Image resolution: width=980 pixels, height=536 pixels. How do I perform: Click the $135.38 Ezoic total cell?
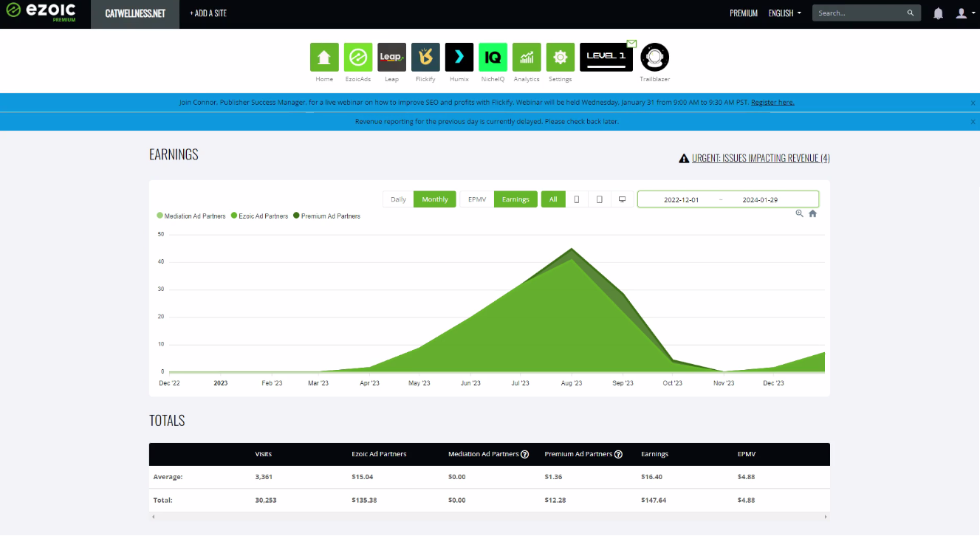(x=365, y=501)
